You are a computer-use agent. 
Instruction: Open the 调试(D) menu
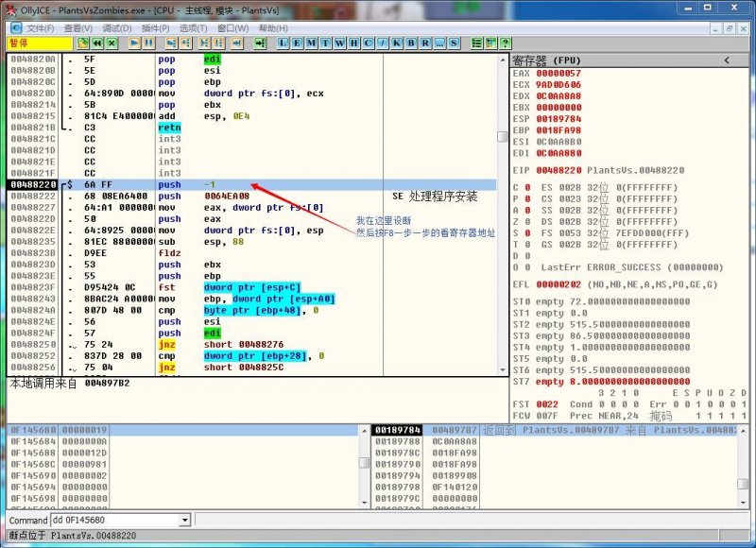coord(117,28)
